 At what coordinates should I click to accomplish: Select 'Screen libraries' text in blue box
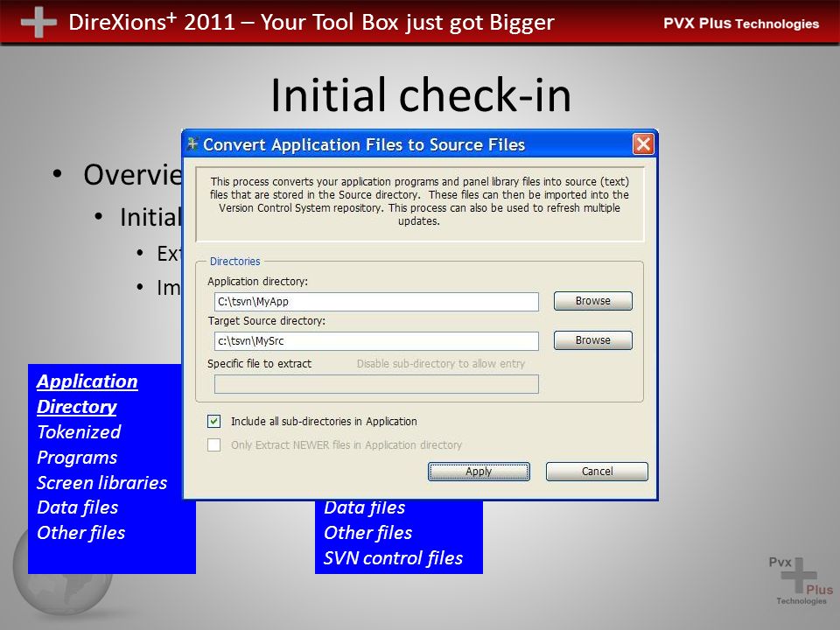pyautogui.click(x=101, y=483)
